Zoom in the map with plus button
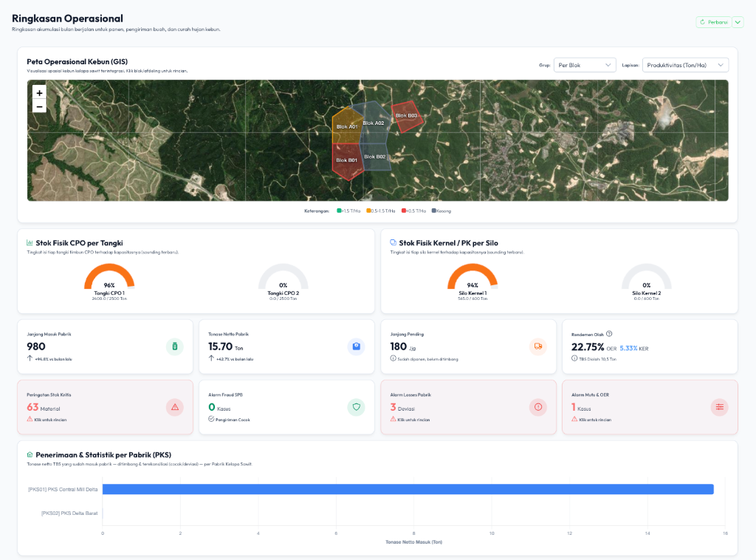The height and width of the screenshot is (560, 756). pos(40,92)
